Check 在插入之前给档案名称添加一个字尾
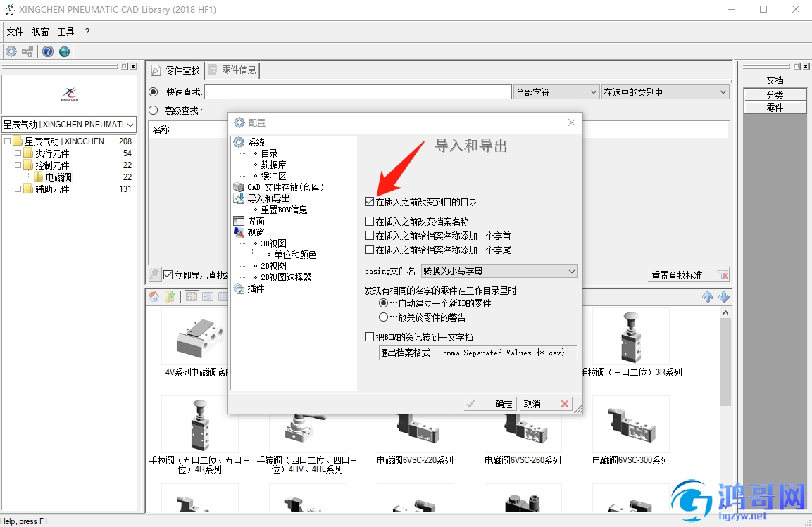This screenshot has height=527, width=812. pyautogui.click(x=369, y=249)
